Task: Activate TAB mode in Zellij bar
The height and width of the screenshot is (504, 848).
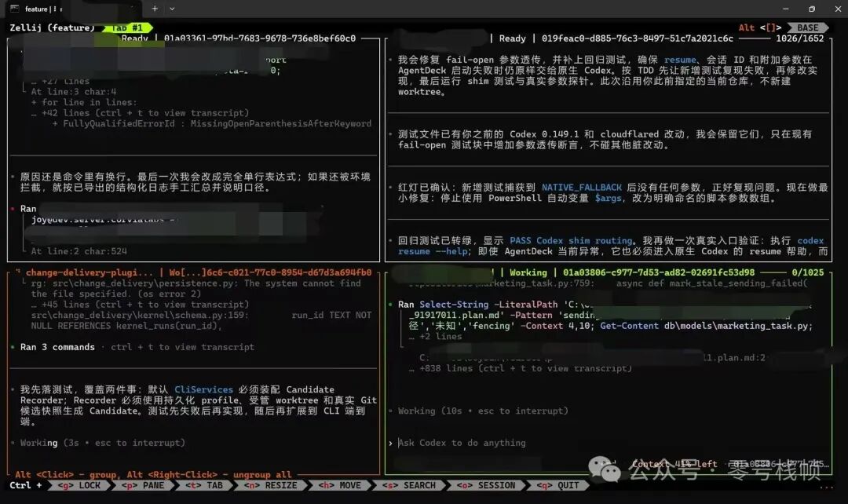Action: 204,486
